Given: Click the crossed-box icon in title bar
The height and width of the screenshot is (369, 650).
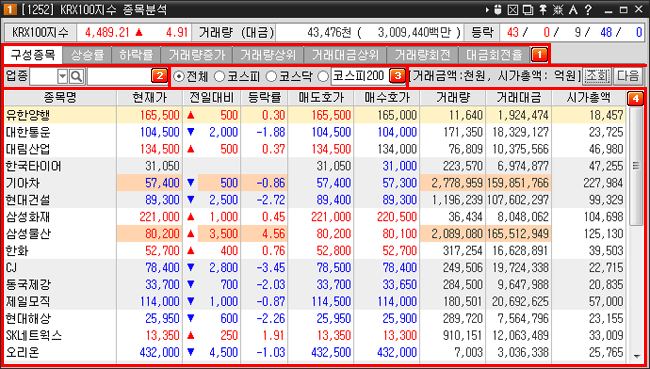Looking at the screenshot, I should tap(513, 10).
